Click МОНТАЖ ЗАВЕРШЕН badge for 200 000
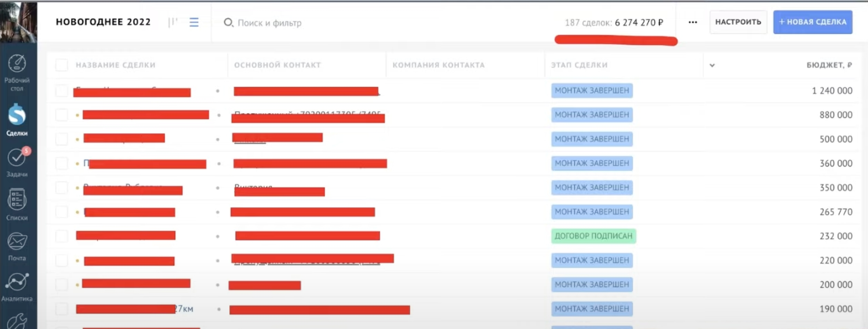Image resolution: width=868 pixels, height=329 pixels. (592, 285)
